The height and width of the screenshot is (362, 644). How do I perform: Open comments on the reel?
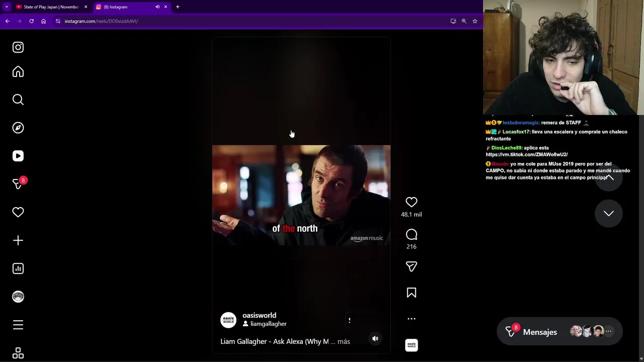tap(412, 235)
